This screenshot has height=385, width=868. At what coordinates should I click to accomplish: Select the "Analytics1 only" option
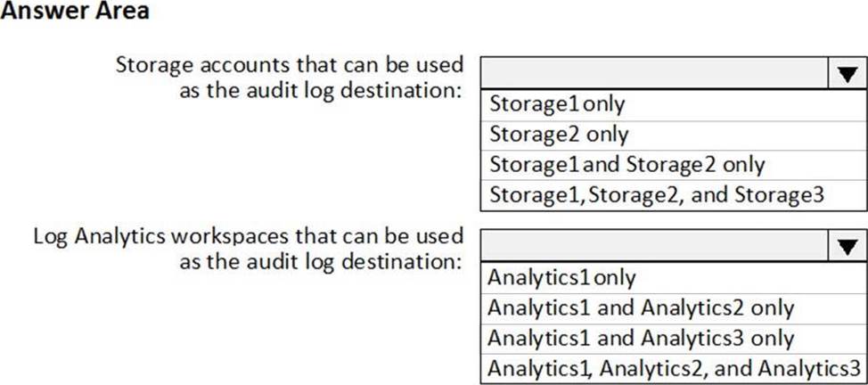pos(562,277)
